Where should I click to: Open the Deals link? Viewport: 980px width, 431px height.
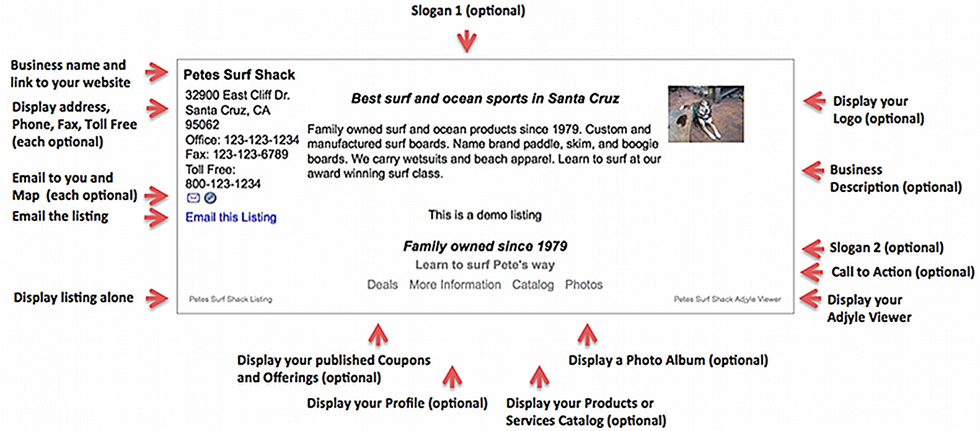coord(382,285)
